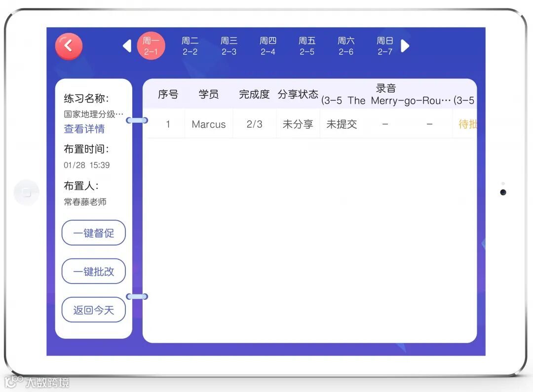This screenshot has height=392, width=533.
Task: Select student Marcus in the table
Action: click(209, 124)
